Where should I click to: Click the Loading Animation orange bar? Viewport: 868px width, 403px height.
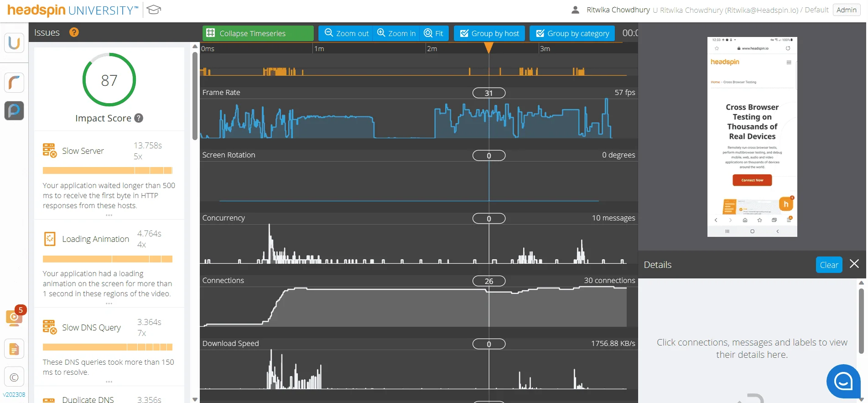(108, 259)
